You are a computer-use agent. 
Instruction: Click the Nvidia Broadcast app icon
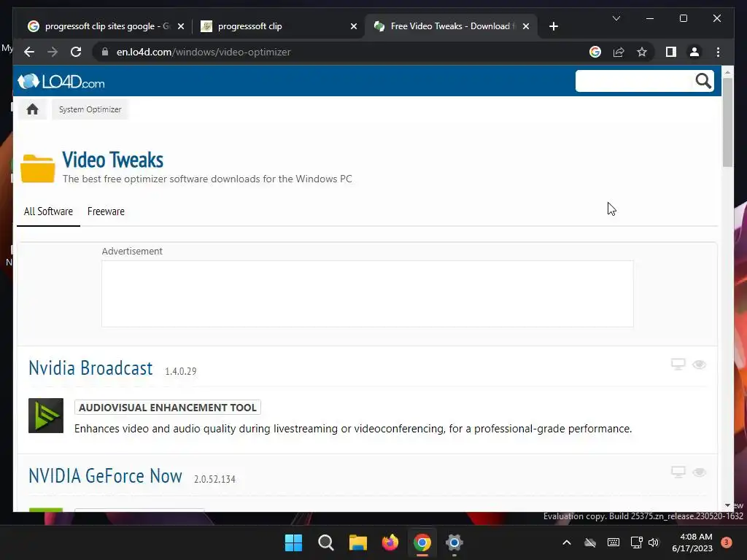(x=46, y=416)
